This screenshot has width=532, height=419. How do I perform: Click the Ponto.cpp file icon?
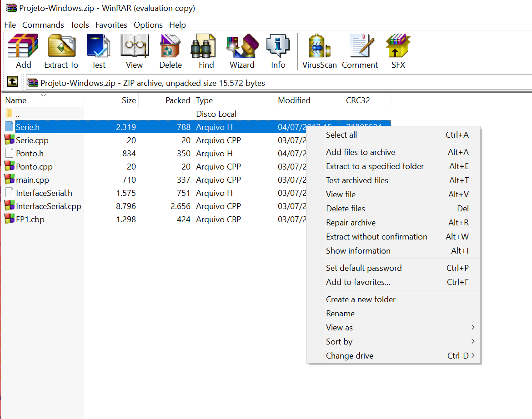[x=10, y=166]
